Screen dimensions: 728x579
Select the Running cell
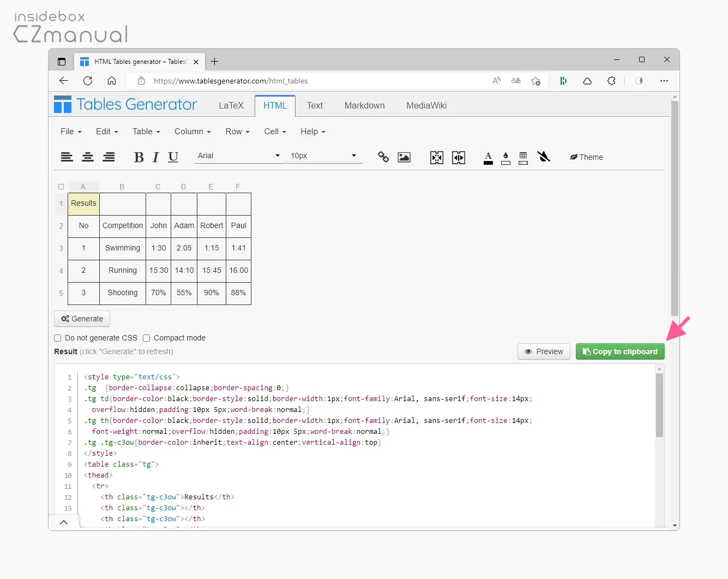click(x=123, y=271)
